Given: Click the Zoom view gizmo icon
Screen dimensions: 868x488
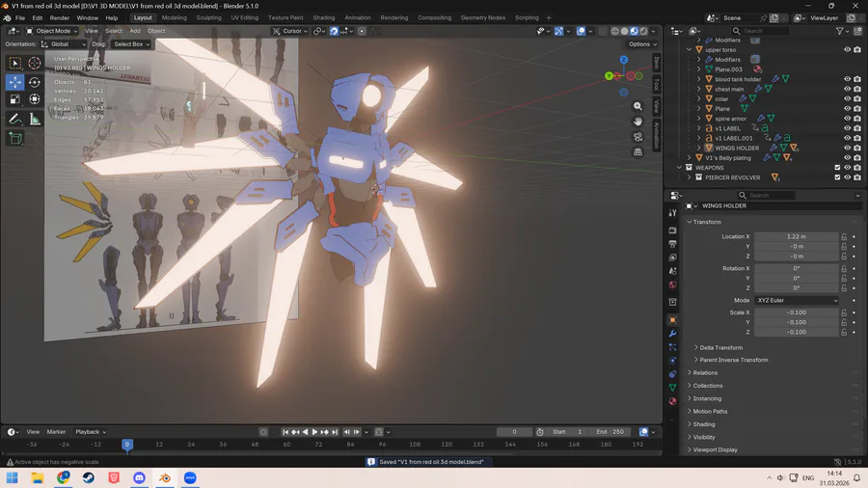Looking at the screenshot, I should (x=637, y=106).
